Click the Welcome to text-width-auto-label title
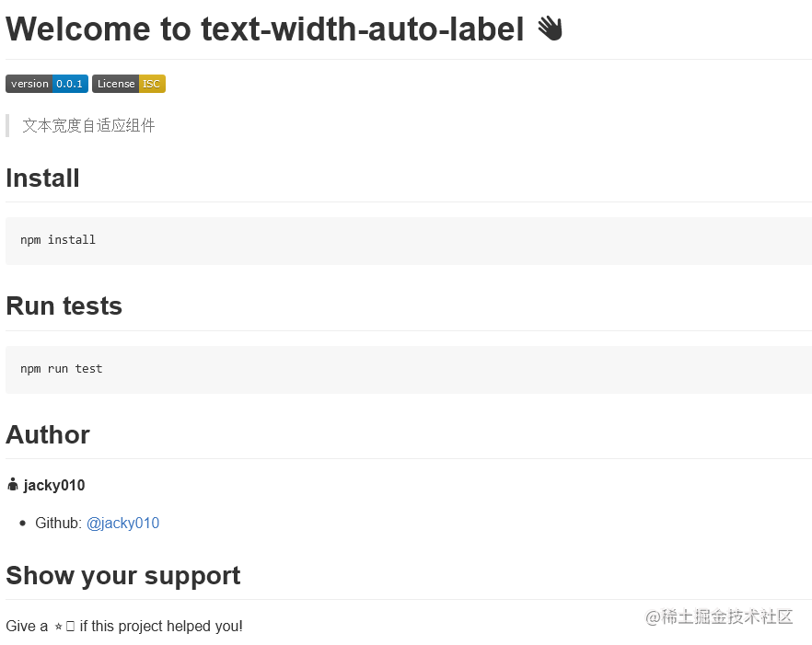Image resolution: width=812 pixels, height=645 pixels. [265, 29]
